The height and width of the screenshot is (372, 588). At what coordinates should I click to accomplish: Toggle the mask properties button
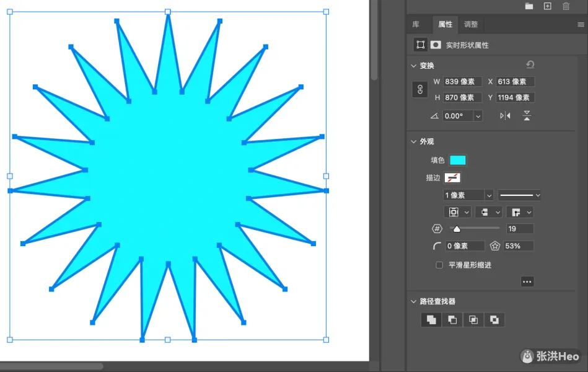436,45
